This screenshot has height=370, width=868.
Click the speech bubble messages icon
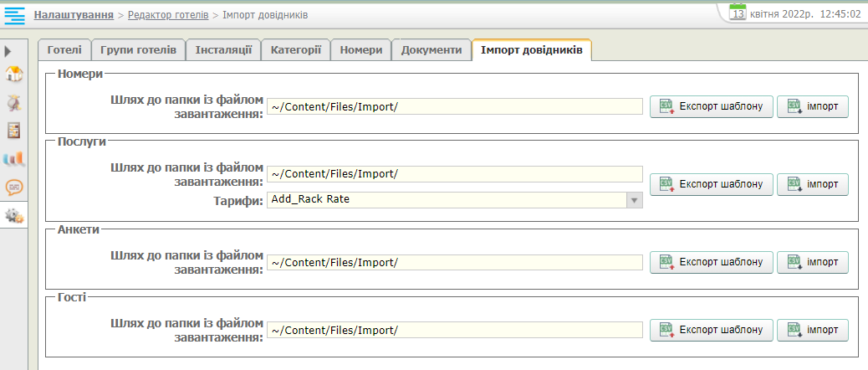[x=13, y=187]
